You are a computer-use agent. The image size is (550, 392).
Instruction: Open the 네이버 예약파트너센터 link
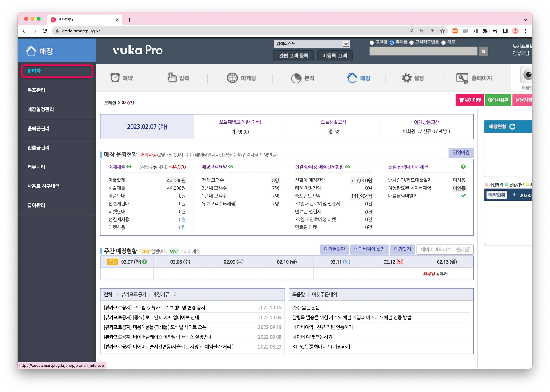[445, 249]
